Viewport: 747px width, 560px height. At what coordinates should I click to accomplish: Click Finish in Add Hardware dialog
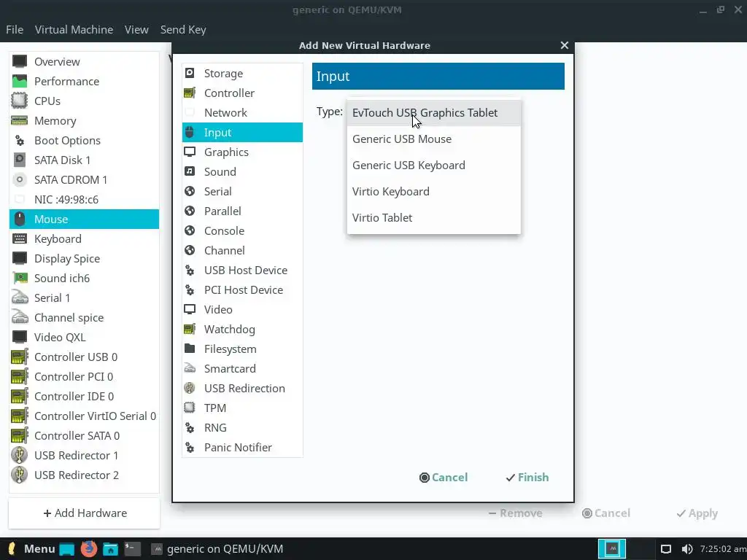point(527,477)
